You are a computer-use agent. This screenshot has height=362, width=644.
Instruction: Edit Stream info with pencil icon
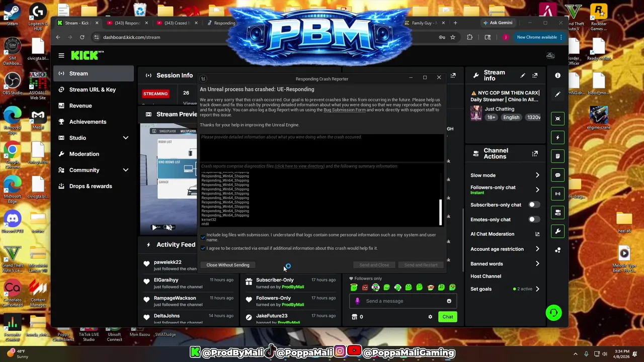[523, 75]
